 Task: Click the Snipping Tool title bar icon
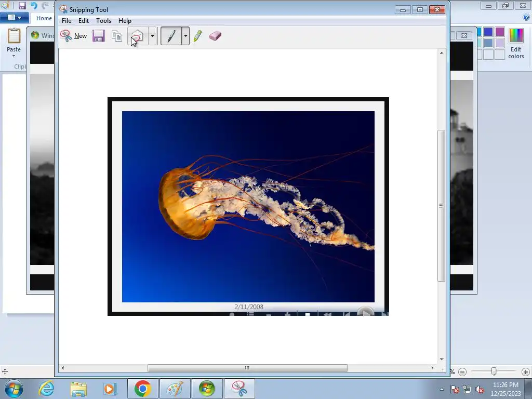63,9
